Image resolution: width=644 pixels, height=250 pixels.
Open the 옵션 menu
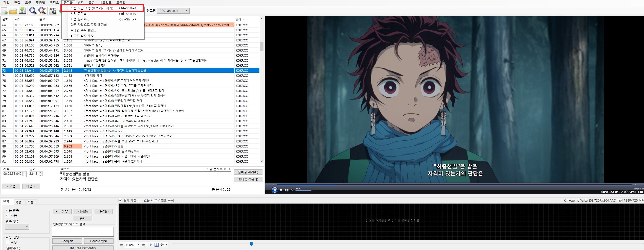pyautogui.click(x=92, y=2)
